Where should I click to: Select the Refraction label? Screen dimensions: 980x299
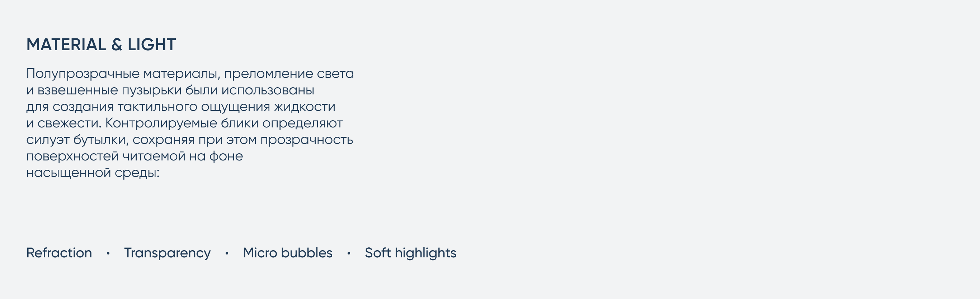tap(59, 253)
